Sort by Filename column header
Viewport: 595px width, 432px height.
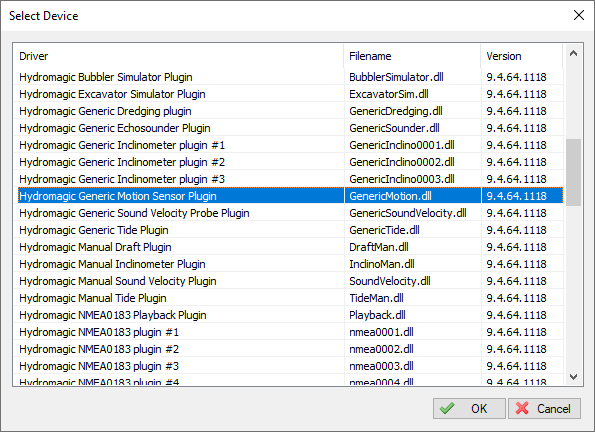(x=412, y=56)
